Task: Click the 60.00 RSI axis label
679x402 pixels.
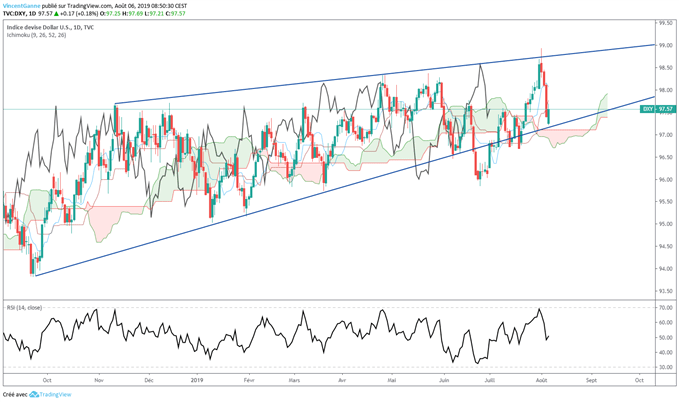Action: 666,323
